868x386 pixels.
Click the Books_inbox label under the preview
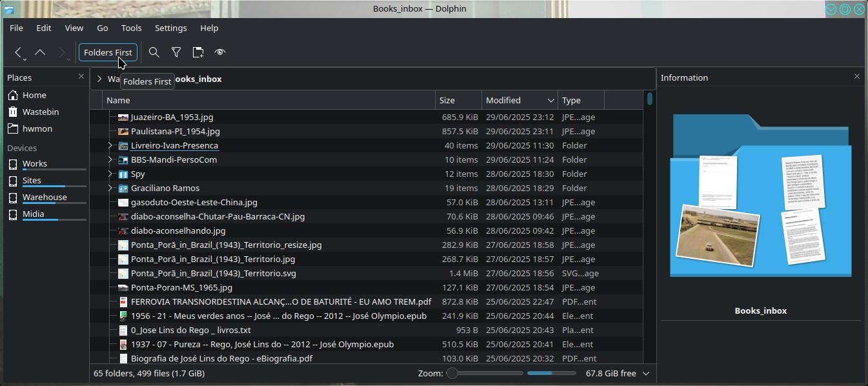coord(761,310)
